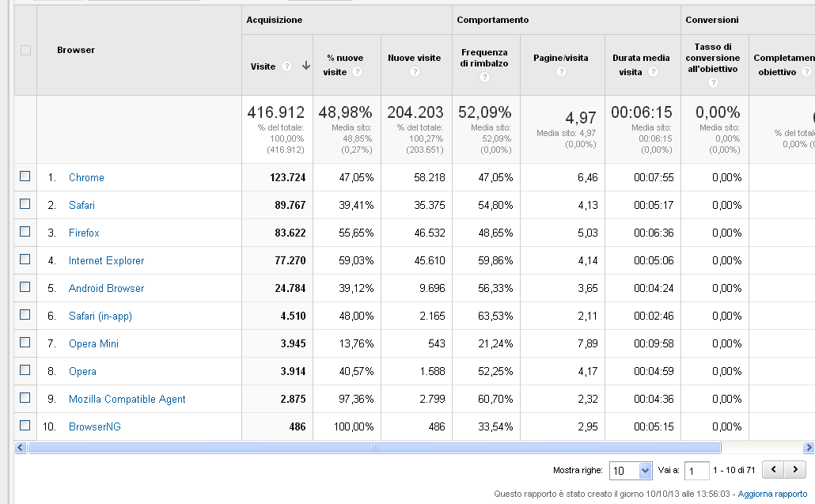Click help icon under % nuove visite

click(357, 72)
